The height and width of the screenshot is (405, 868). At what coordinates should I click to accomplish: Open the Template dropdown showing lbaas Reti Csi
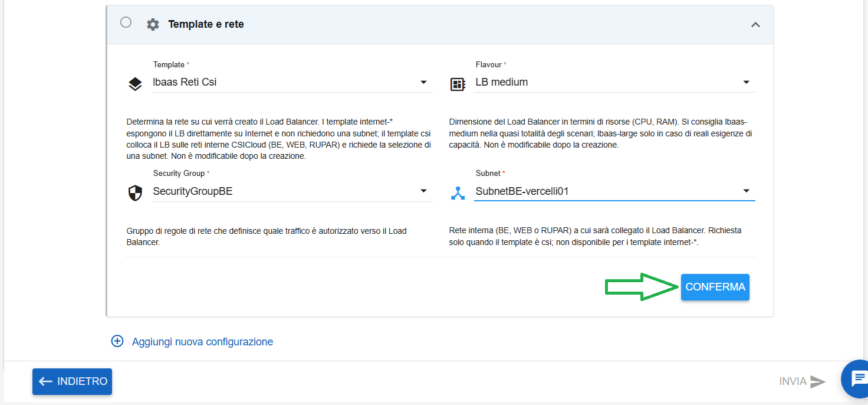292,82
